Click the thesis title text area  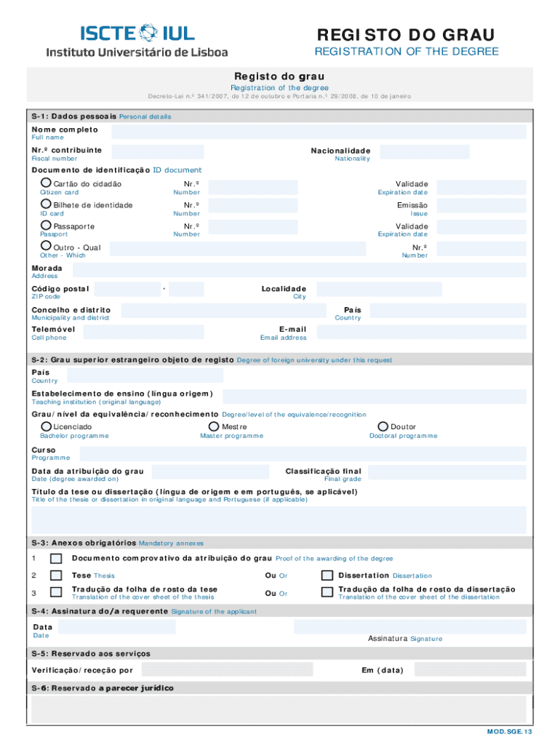pyautogui.click(x=279, y=519)
